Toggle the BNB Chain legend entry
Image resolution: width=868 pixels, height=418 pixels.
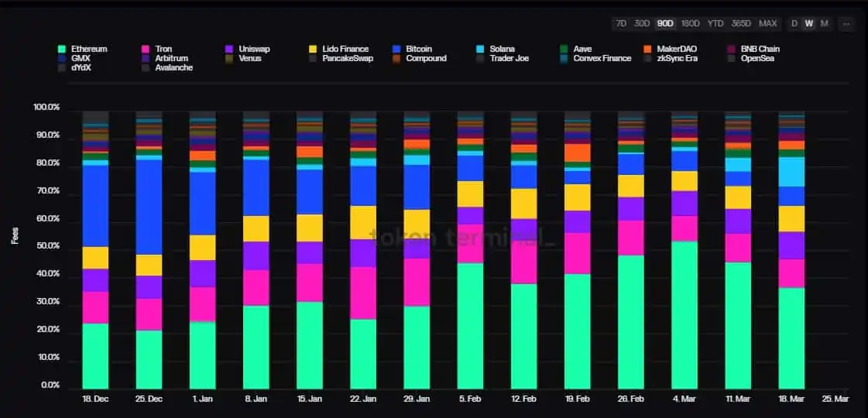(x=753, y=49)
